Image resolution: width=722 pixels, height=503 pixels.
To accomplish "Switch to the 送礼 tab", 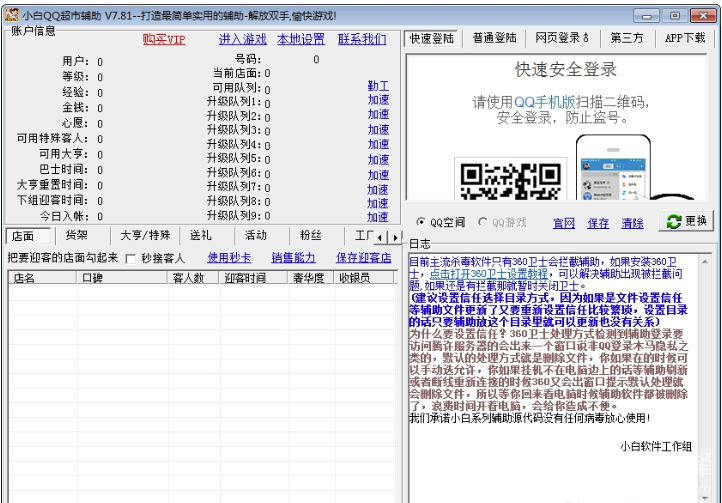I will click(206, 236).
